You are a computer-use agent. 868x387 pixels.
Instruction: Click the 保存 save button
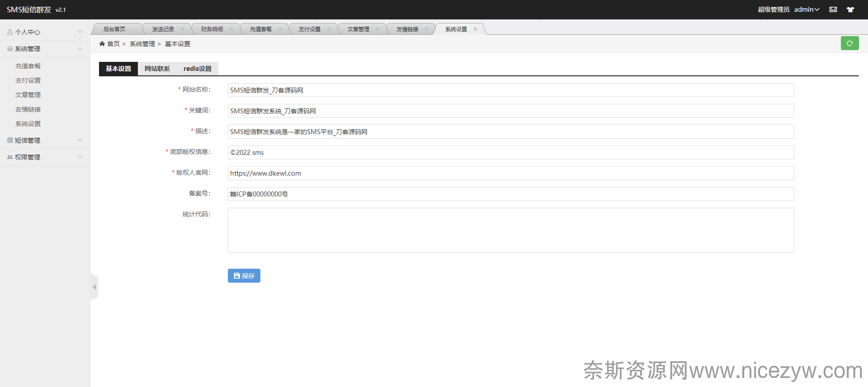244,275
